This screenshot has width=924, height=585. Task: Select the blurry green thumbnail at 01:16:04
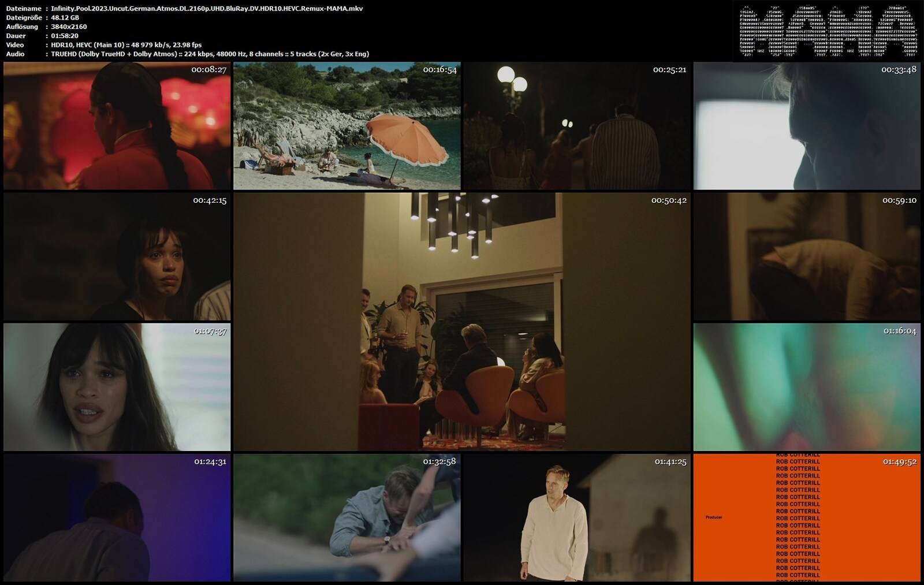pyautogui.click(x=807, y=387)
